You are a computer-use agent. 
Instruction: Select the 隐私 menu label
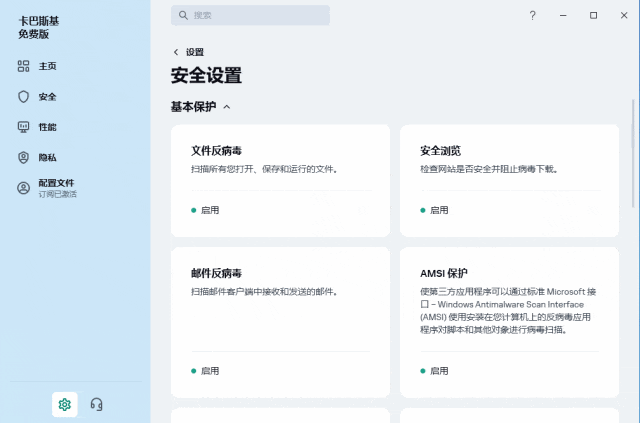pyautogui.click(x=47, y=158)
